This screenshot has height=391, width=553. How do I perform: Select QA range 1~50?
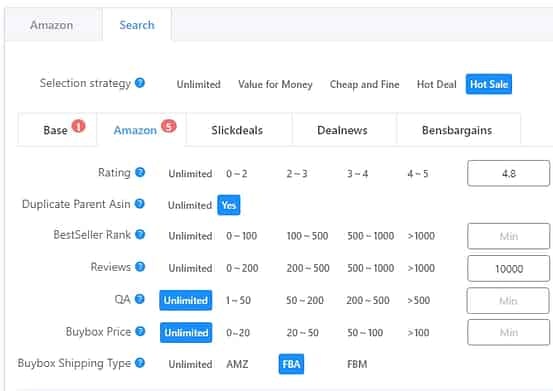[x=238, y=300]
